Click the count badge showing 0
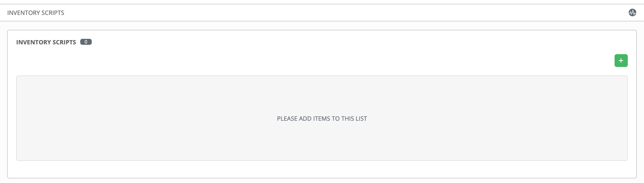Screen dimensions: 644x183 click(86, 42)
